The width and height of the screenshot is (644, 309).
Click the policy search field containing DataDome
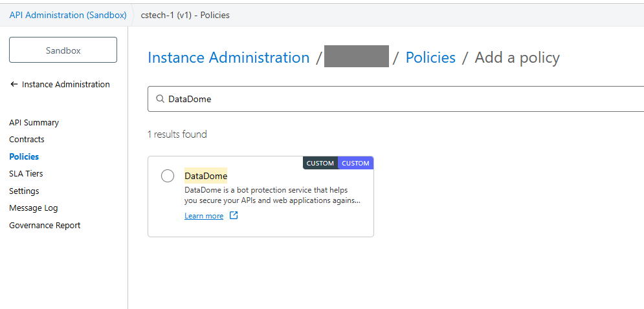tap(395, 99)
